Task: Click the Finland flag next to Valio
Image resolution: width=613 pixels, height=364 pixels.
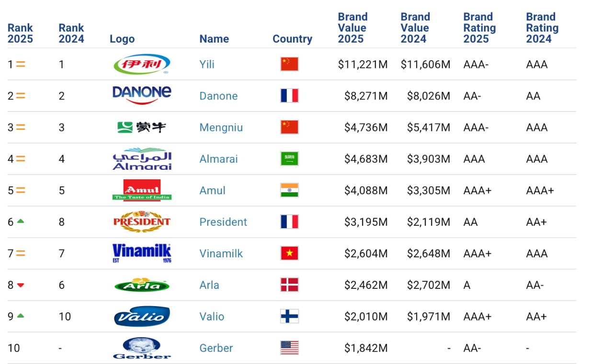Action: coord(289,316)
